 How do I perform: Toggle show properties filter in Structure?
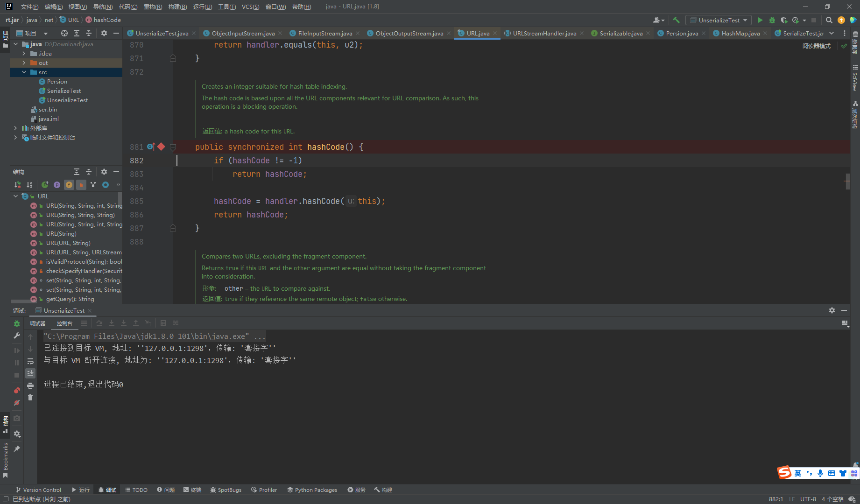[x=57, y=185]
